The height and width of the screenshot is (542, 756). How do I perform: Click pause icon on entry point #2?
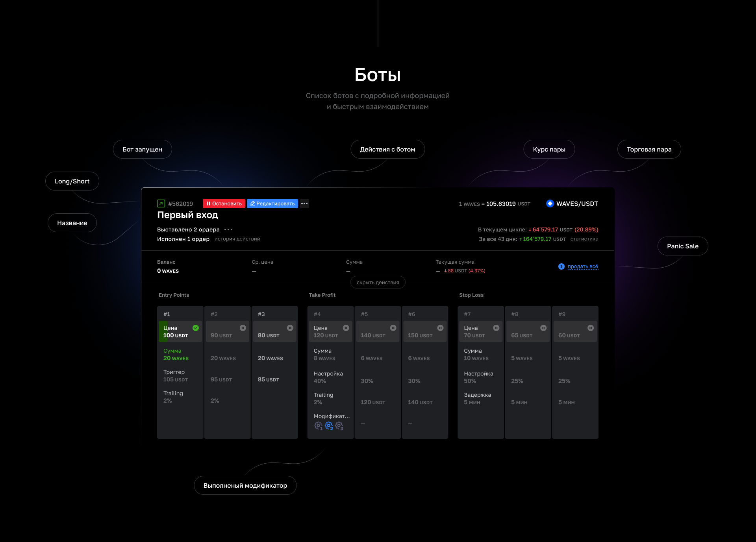point(243,328)
